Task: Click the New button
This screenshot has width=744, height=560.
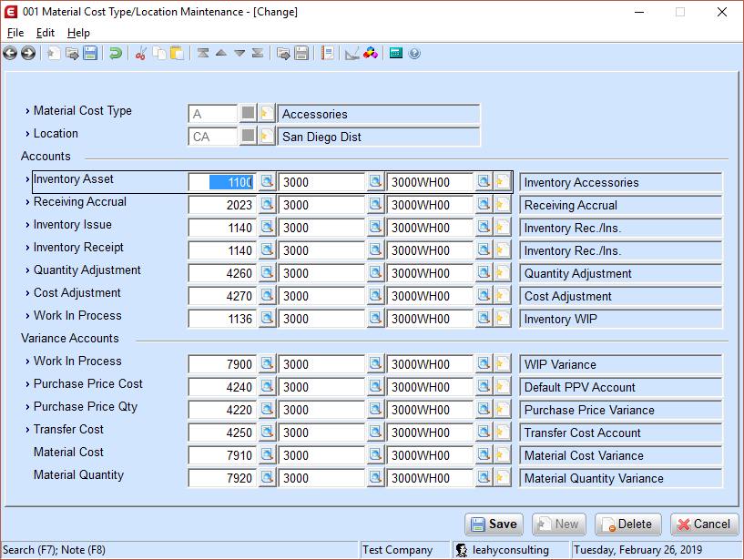Action: (x=559, y=524)
